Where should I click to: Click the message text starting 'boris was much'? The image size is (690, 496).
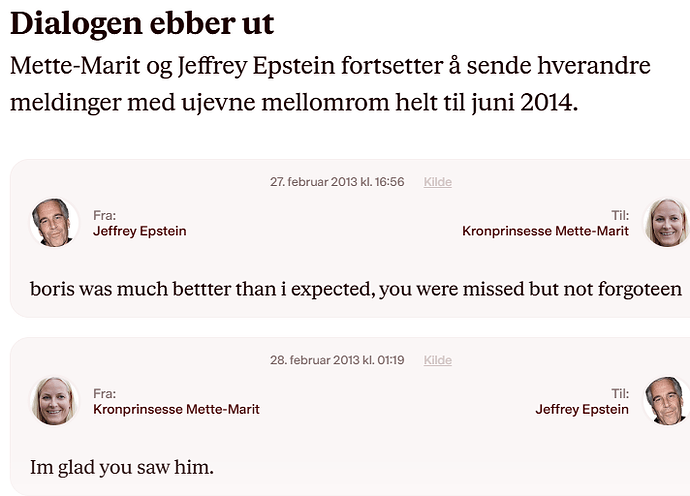click(x=356, y=290)
